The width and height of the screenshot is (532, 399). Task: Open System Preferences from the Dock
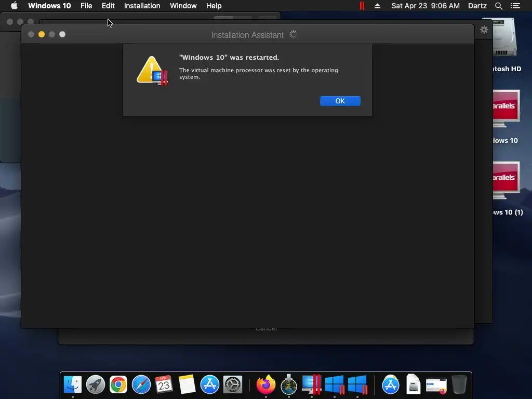pos(232,384)
